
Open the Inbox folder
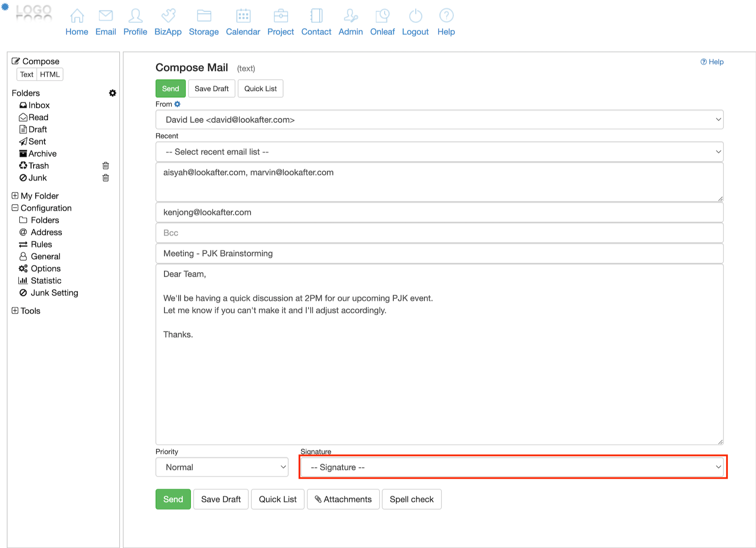point(39,105)
